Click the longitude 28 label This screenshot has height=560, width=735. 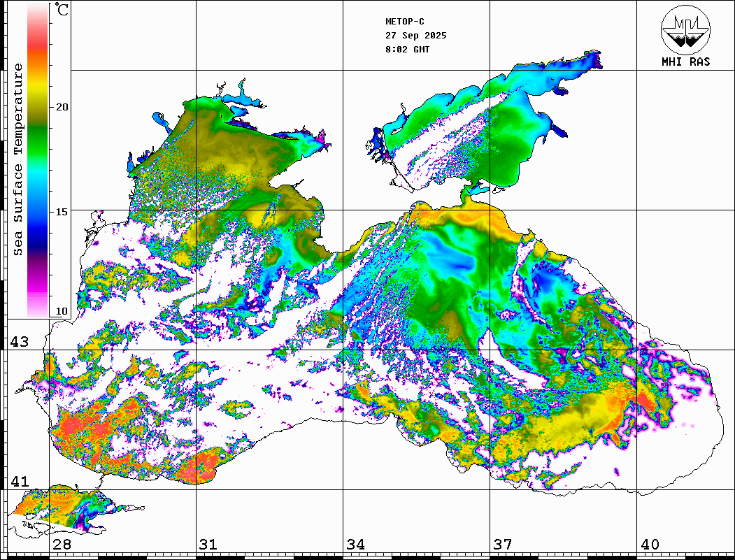pos(62,545)
